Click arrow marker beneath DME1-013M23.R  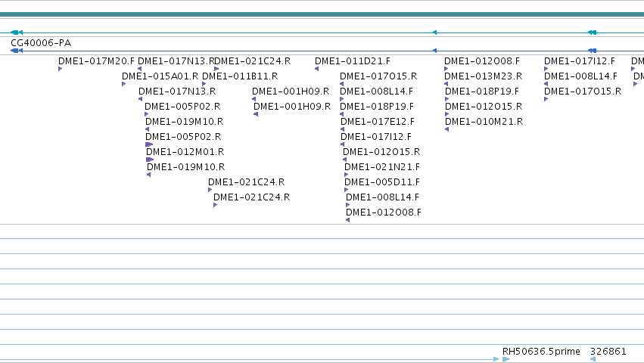(446, 84)
